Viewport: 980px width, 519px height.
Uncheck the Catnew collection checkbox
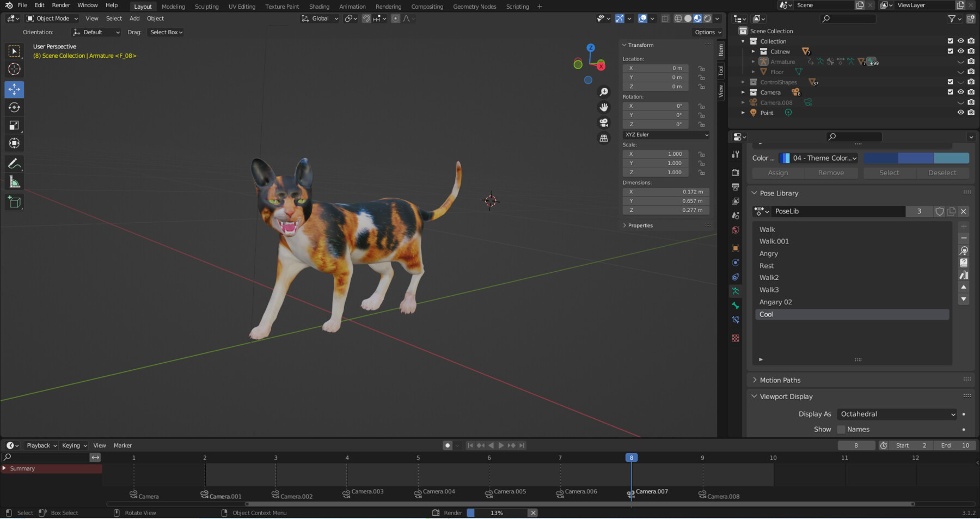pyautogui.click(x=950, y=51)
